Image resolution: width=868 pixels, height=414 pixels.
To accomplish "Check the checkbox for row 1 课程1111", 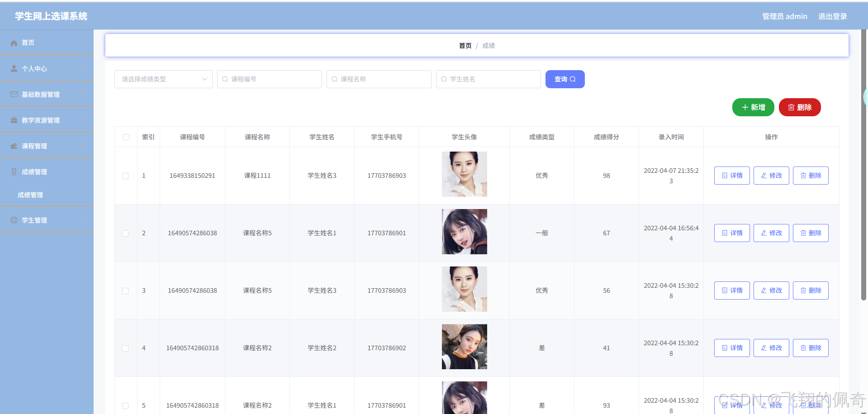I will click(125, 176).
